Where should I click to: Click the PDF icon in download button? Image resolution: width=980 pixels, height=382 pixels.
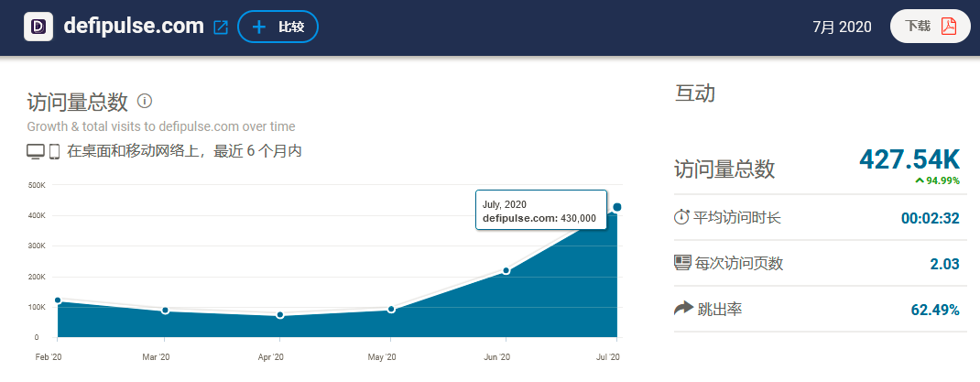pos(949,27)
